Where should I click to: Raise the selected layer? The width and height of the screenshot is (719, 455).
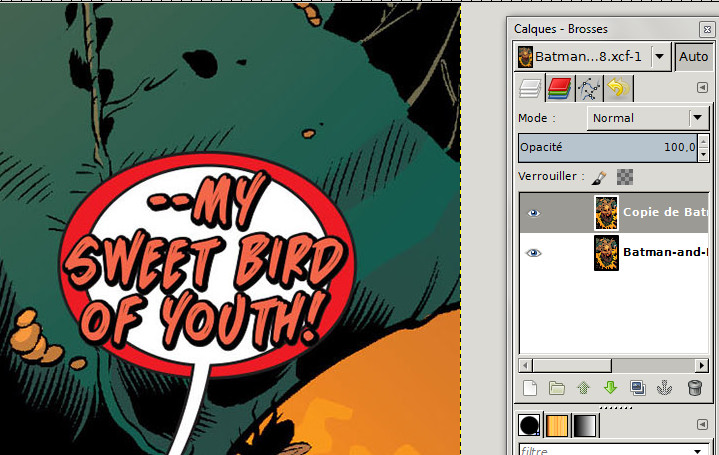(583, 388)
